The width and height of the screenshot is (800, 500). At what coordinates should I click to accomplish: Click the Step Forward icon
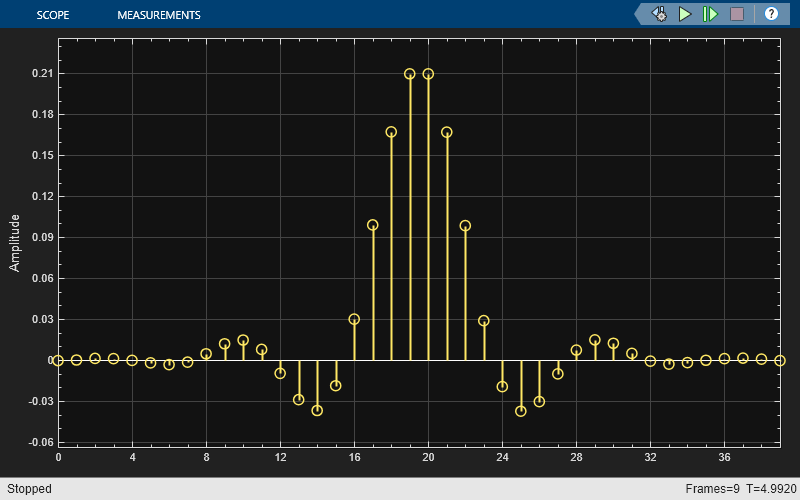click(x=711, y=14)
